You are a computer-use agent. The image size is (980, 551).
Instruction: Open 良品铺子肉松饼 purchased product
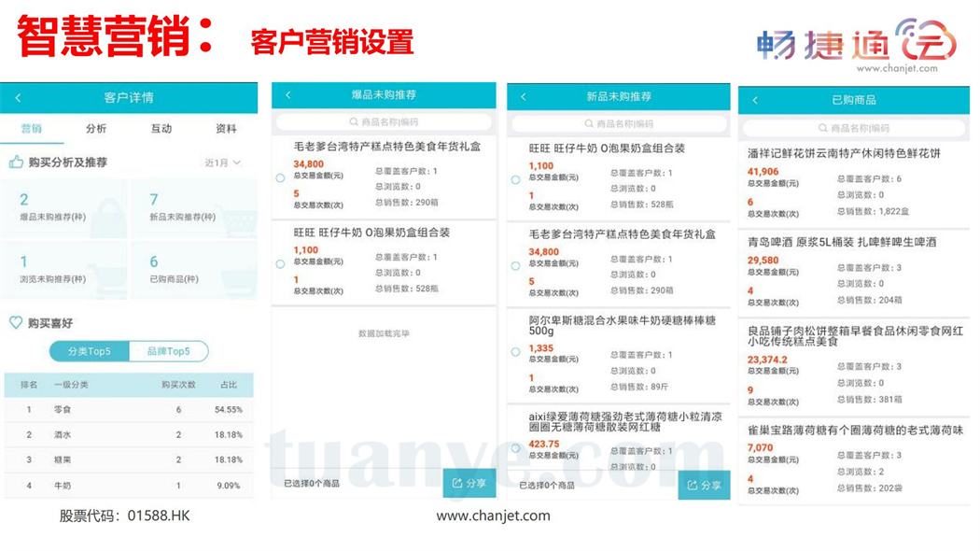tap(854, 367)
